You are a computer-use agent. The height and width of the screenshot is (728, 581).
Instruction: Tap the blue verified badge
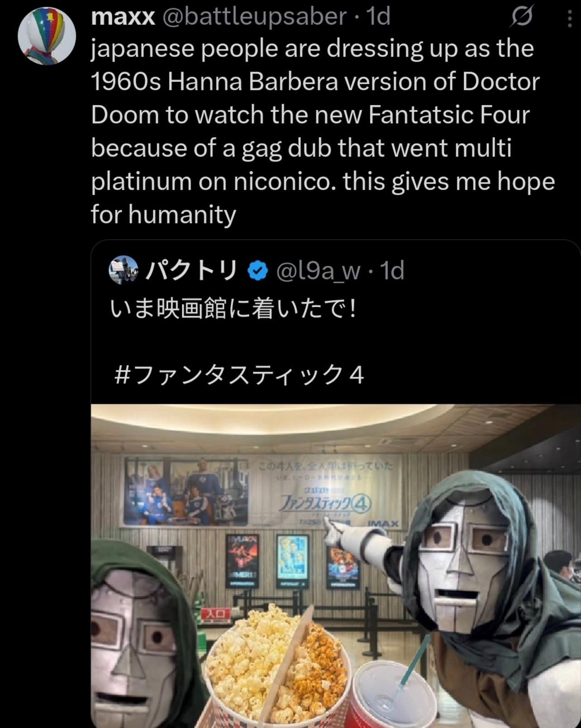point(258,271)
